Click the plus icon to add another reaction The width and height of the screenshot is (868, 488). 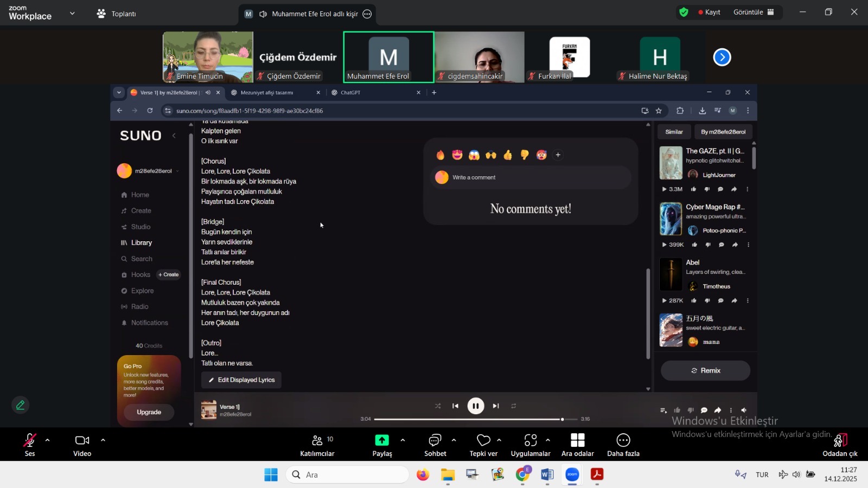pos(558,155)
